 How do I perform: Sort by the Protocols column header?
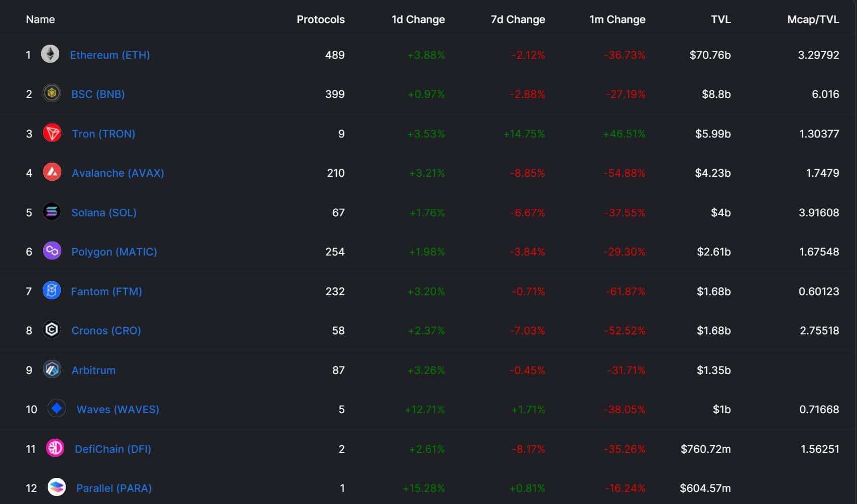tap(320, 20)
